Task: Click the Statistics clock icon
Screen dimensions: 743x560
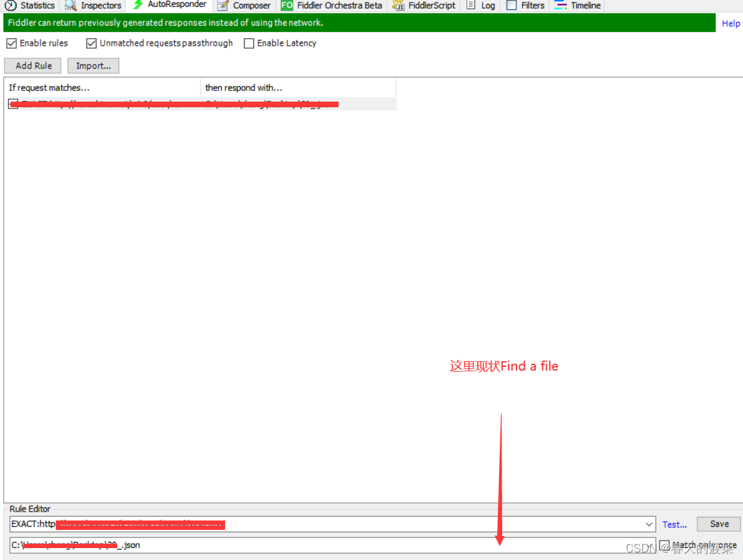Action: tap(11, 6)
